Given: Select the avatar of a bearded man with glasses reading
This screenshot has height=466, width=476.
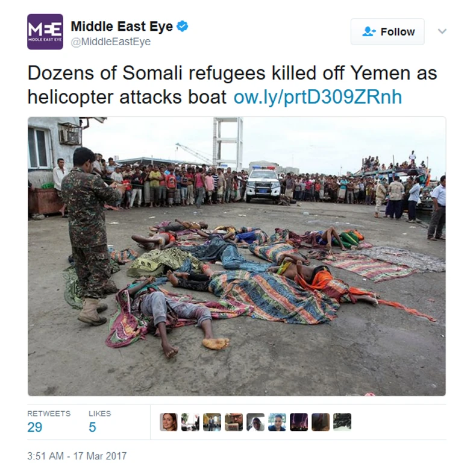Looking at the screenshot, I should [x=234, y=422].
